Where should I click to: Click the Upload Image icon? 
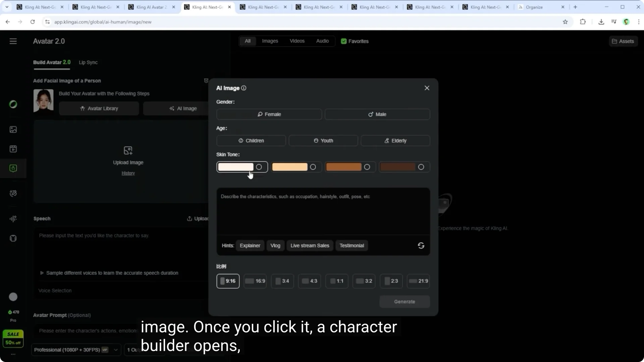coord(128,150)
